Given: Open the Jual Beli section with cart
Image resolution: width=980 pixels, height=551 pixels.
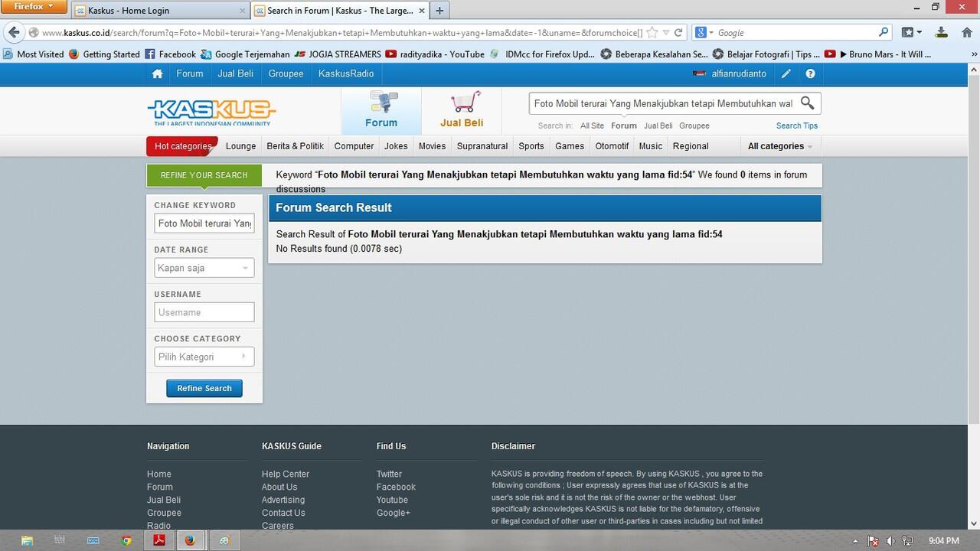Looking at the screenshot, I should click(462, 111).
